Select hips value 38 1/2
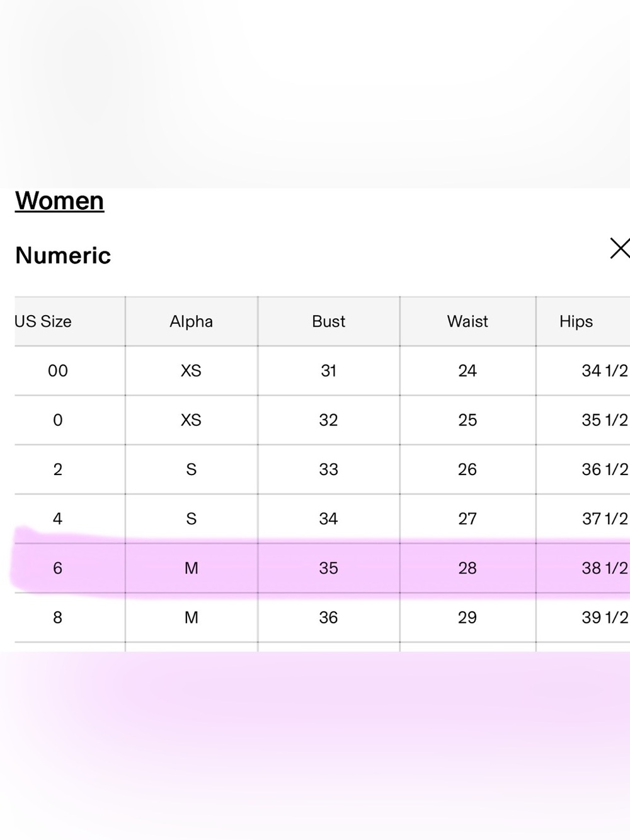 [583, 568]
